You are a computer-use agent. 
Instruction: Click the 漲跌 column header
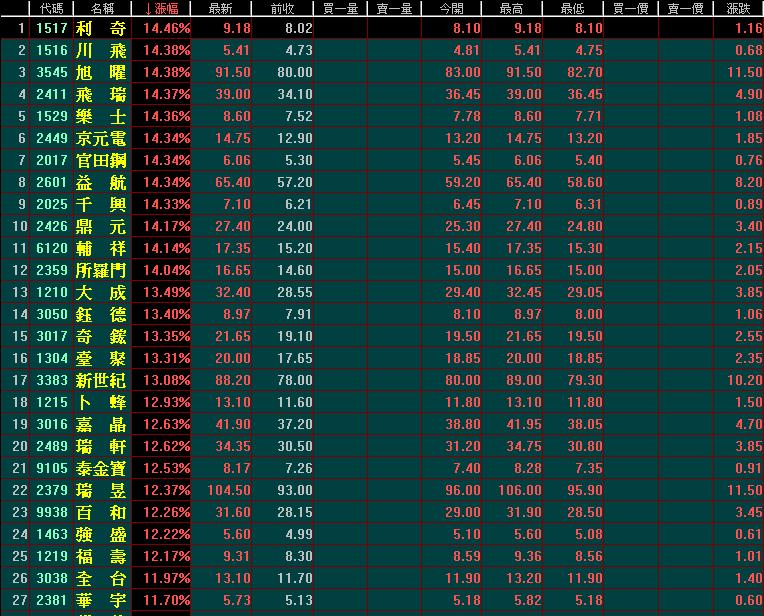point(739,8)
